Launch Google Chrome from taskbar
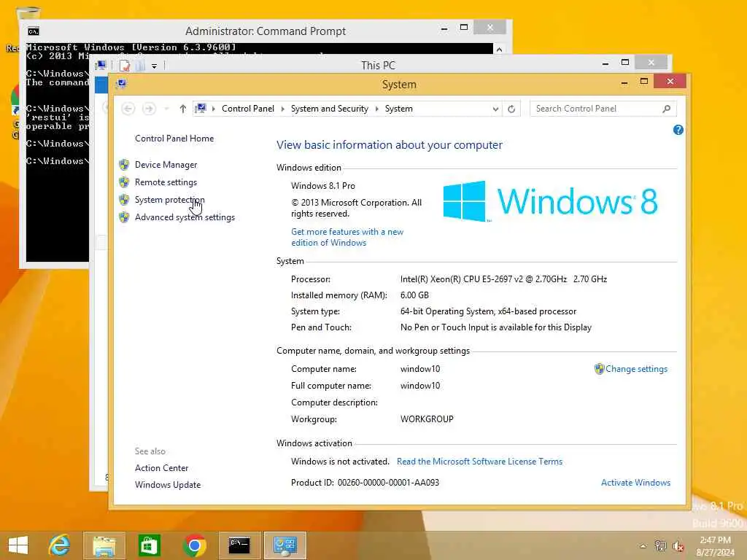The width and height of the screenshot is (747, 560). [194, 545]
